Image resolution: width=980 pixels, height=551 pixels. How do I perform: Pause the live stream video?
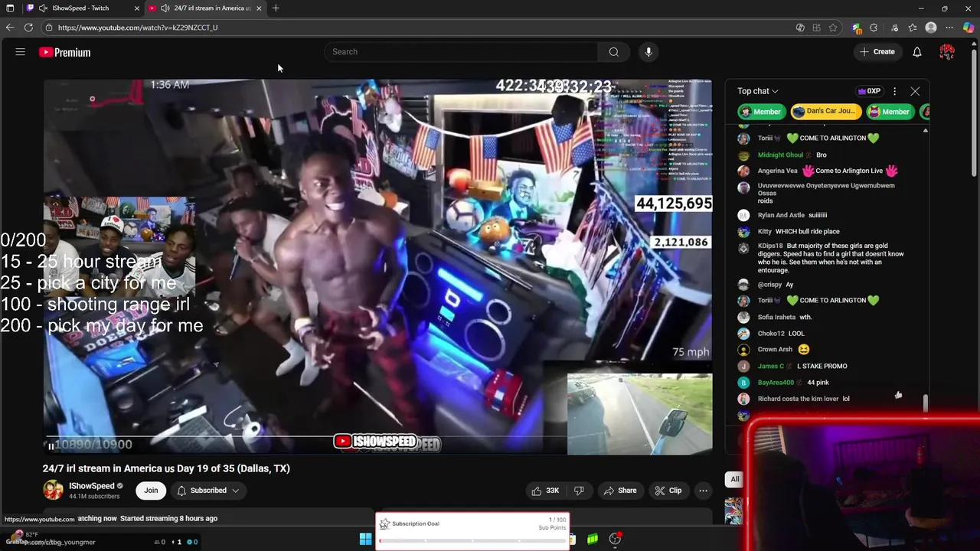point(51,445)
